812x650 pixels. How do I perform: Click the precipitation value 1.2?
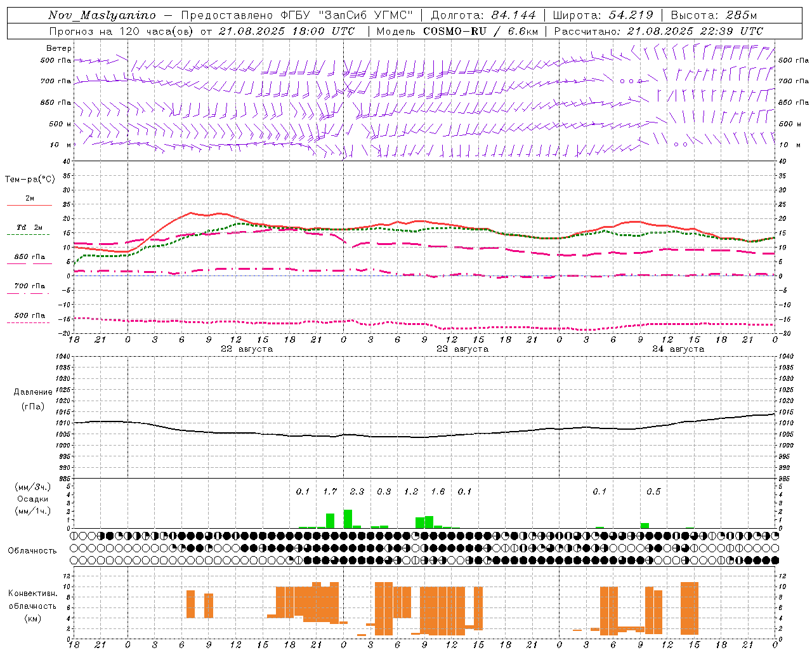411,492
